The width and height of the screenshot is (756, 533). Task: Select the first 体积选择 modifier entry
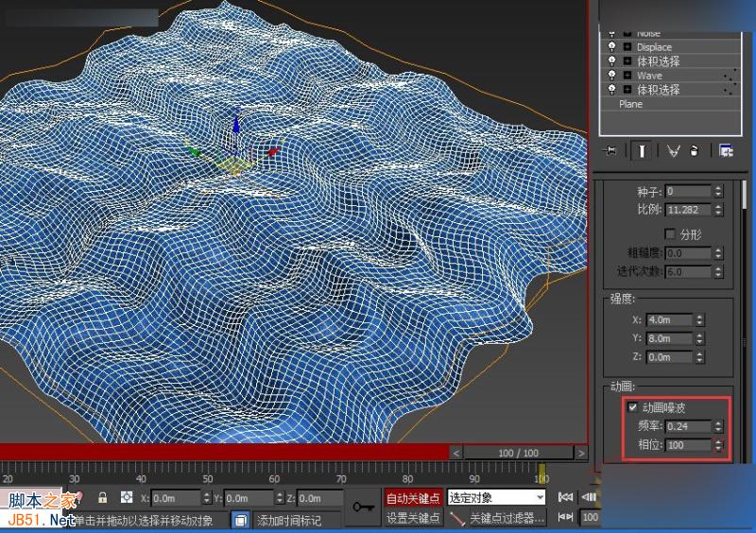658,61
